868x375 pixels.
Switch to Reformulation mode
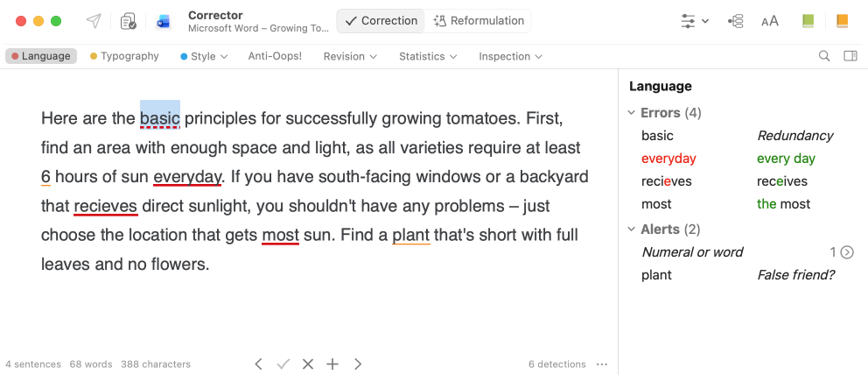pyautogui.click(x=479, y=21)
